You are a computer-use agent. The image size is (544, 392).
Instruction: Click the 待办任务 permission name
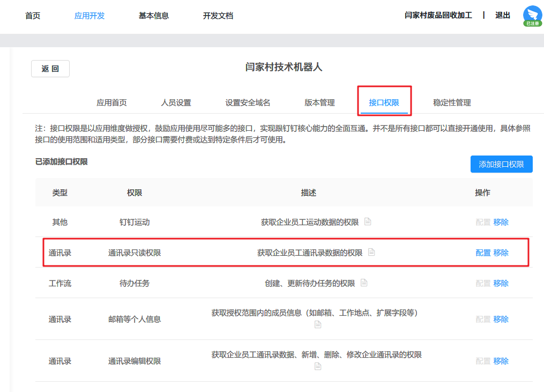coord(135,283)
